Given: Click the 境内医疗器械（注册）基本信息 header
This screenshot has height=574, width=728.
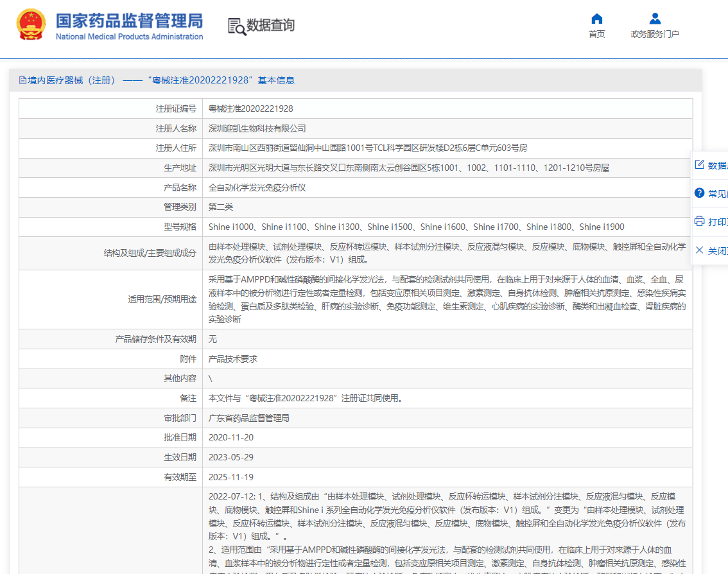Looking at the screenshot, I should pos(157,80).
